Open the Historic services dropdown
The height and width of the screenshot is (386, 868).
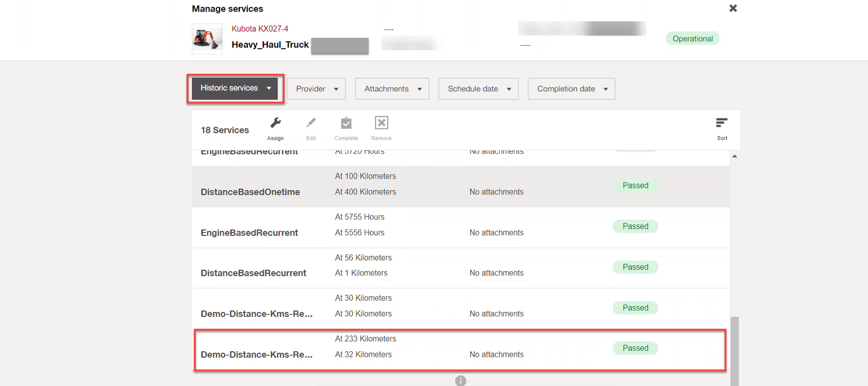pos(235,88)
